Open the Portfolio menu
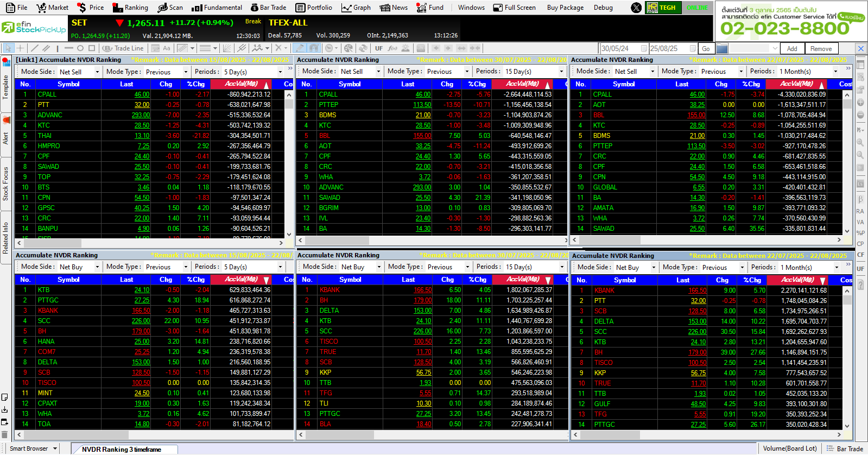Screen dimensions: 868x455 (x=314, y=8)
